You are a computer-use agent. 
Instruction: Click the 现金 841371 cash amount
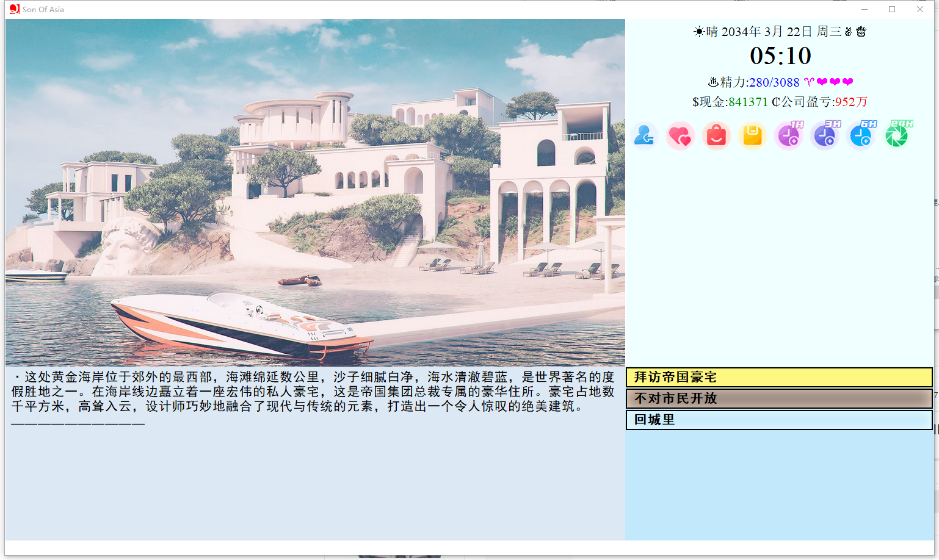[747, 102]
